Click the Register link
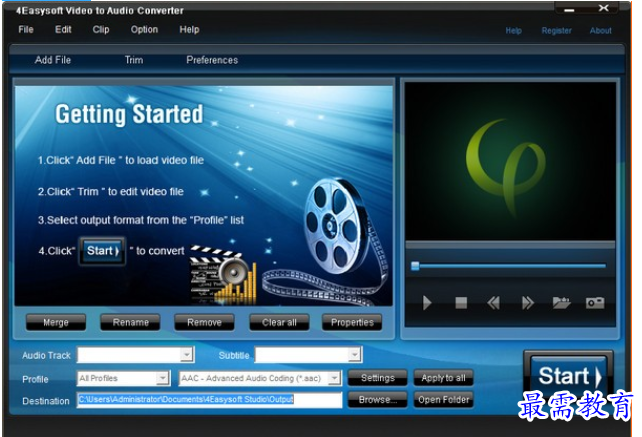The width and height of the screenshot is (642, 437). (556, 31)
